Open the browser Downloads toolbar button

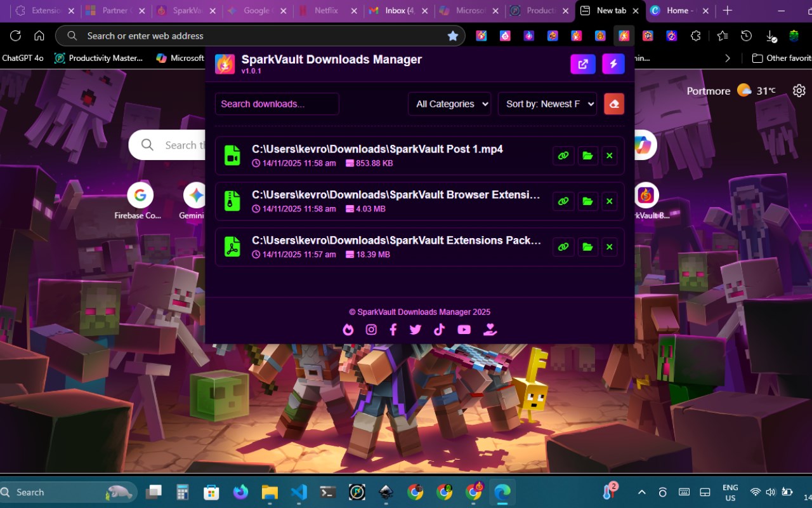pos(771,36)
